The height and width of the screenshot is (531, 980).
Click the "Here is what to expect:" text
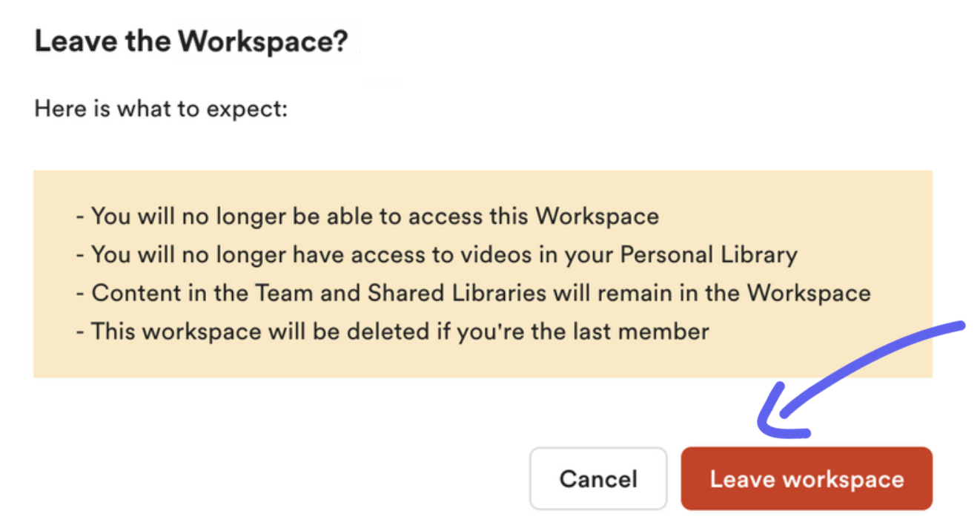click(161, 110)
